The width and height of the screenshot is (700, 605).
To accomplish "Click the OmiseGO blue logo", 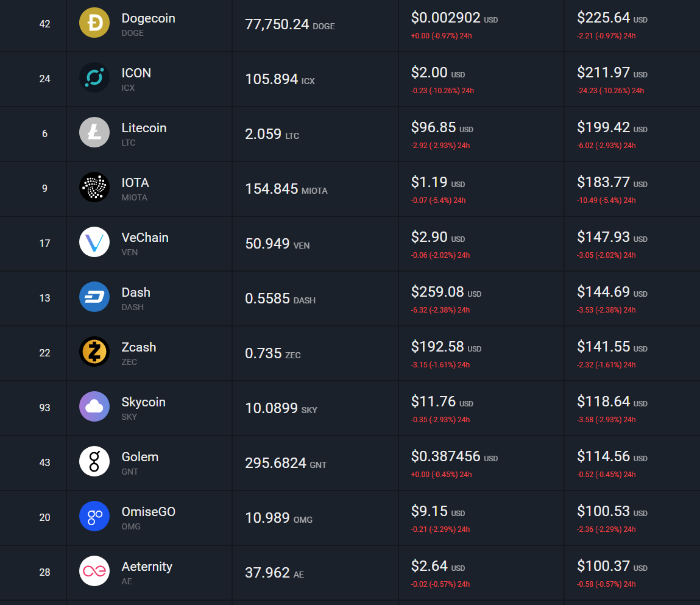I will coord(94,517).
